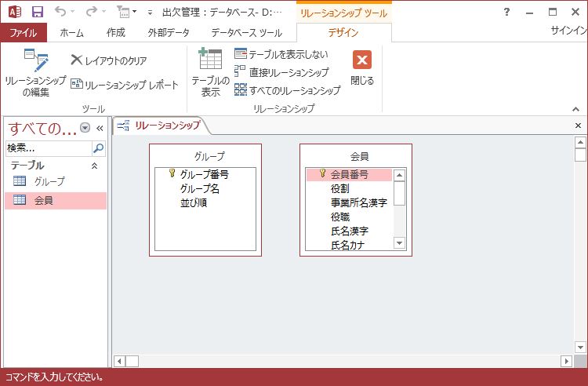Screen dimensions: 588x386
Task: Click the search magnifier icon
Action: tap(98, 148)
